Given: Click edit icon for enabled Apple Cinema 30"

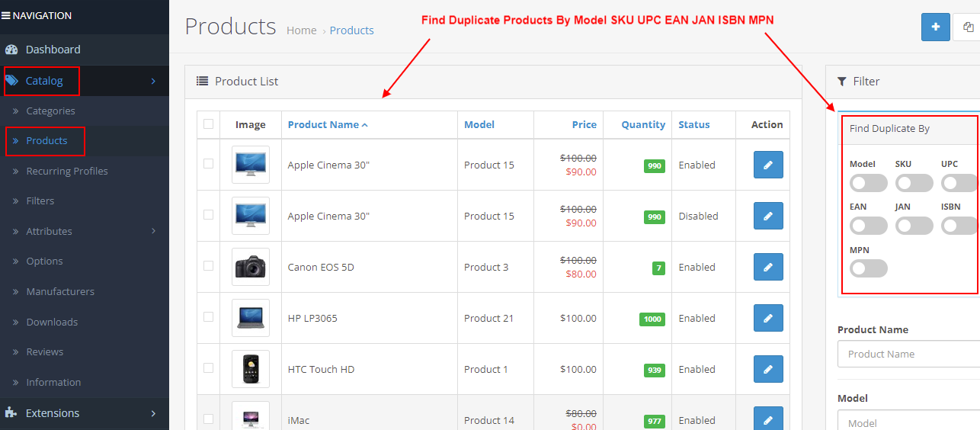Looking at the screenshot, I should [768, 165].
